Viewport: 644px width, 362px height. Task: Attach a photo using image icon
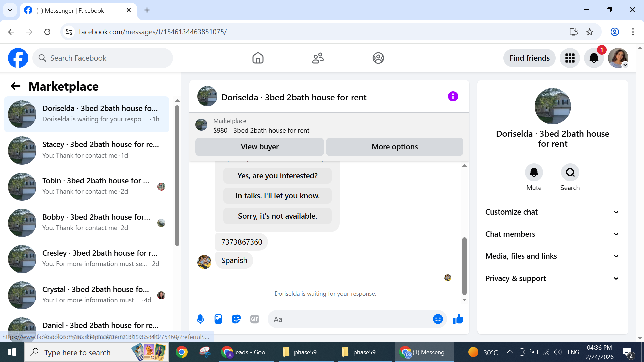click(x=218, y=319)
